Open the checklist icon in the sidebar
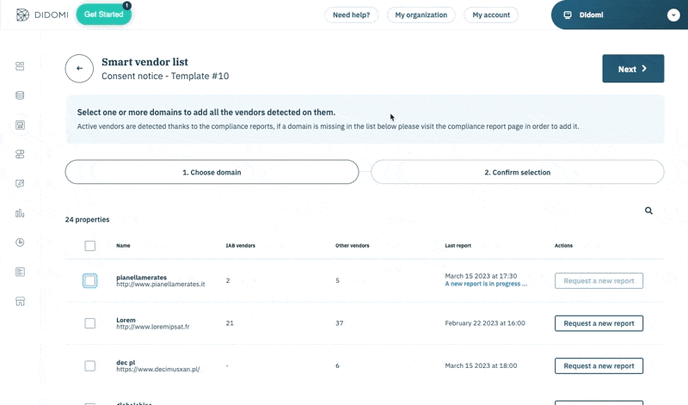The width and height of the screenshot is (688, 405). point(20,272)
